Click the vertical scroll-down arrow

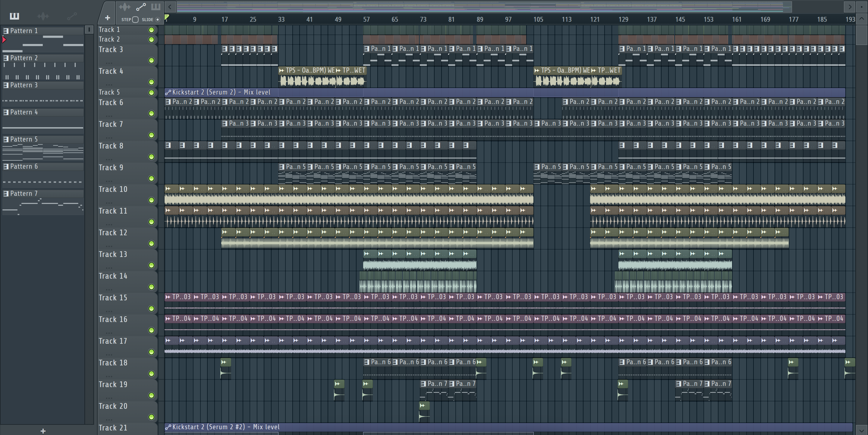pyautogui.click(x=862, y=430)
